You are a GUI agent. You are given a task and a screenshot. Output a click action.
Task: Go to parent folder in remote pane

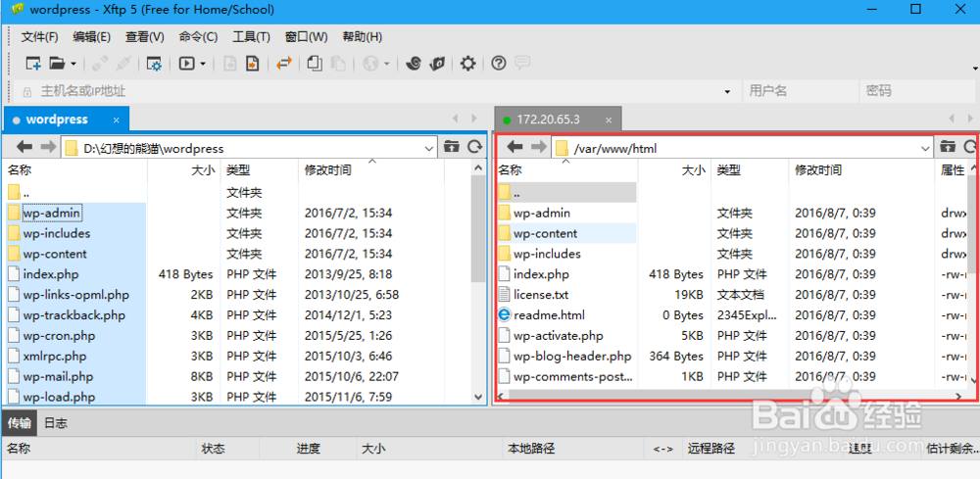click(948, 147)
